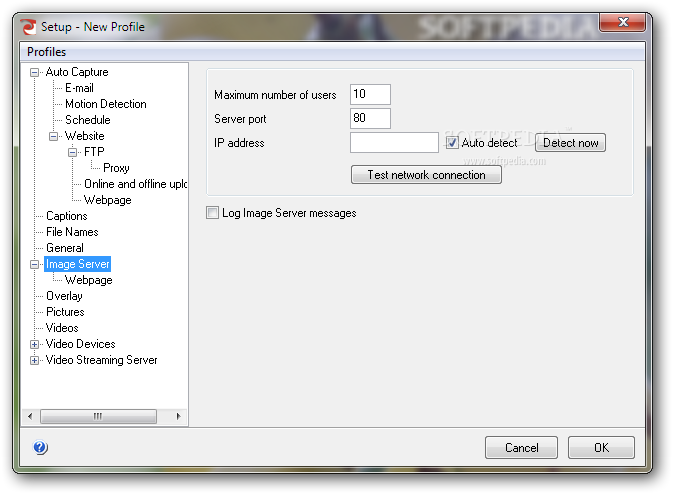673x494 pixels.
Task: Open Pictures settings
Action: (x=65, y=312)
